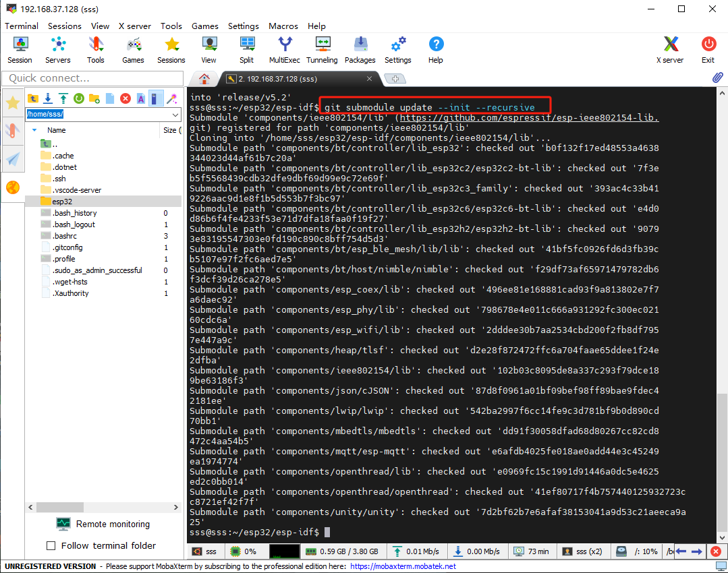Click into the Quick connect field
Viewport: 728px width, 573px height.
(93, 78)
